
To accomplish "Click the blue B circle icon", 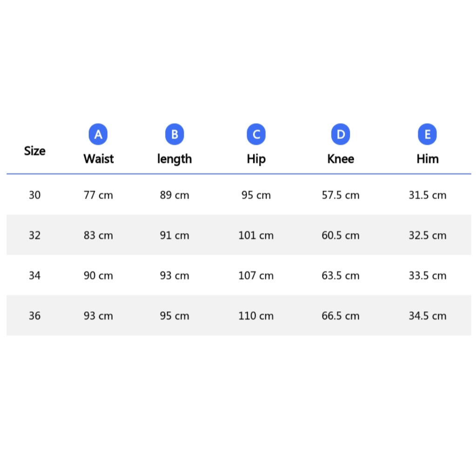I will tap(174, 134).
